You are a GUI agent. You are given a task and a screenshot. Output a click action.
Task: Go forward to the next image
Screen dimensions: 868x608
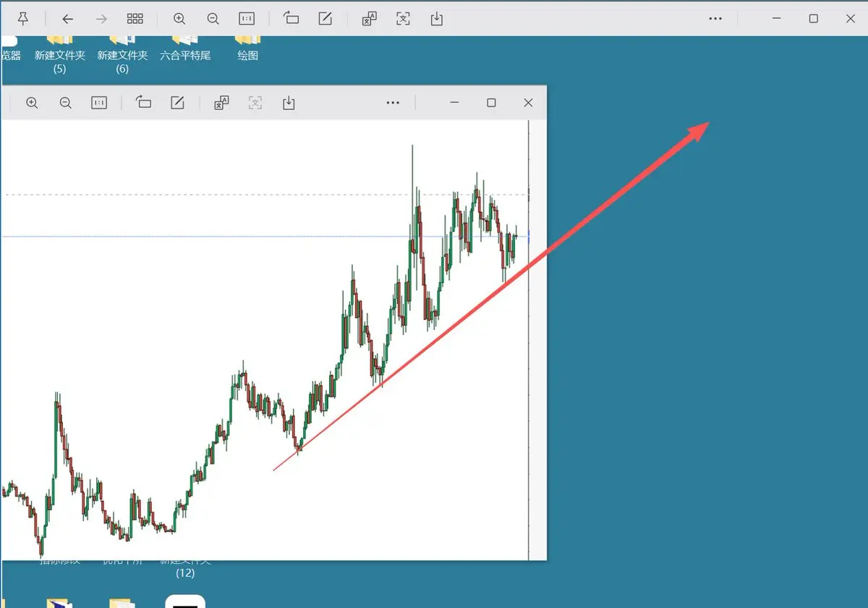101,19
